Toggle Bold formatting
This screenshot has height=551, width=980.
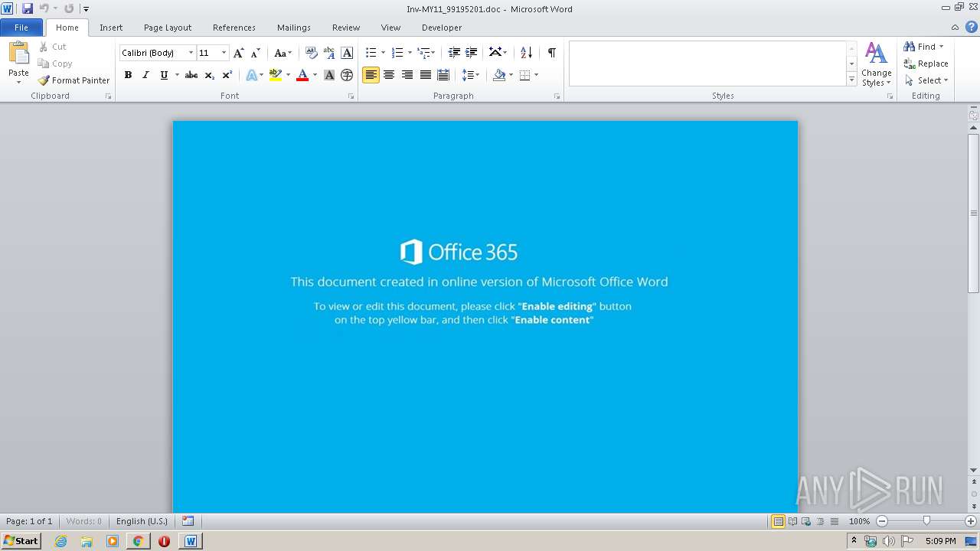(x=128, y=75)
